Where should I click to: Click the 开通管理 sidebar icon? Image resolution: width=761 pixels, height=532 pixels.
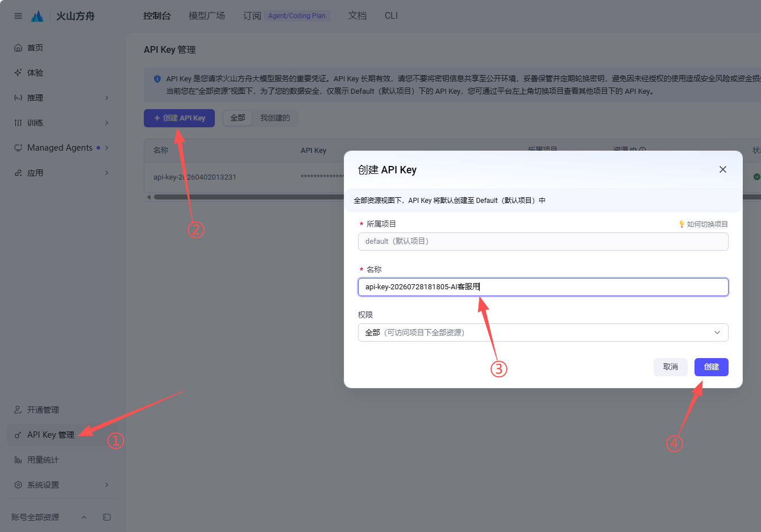tap(18, 410)
